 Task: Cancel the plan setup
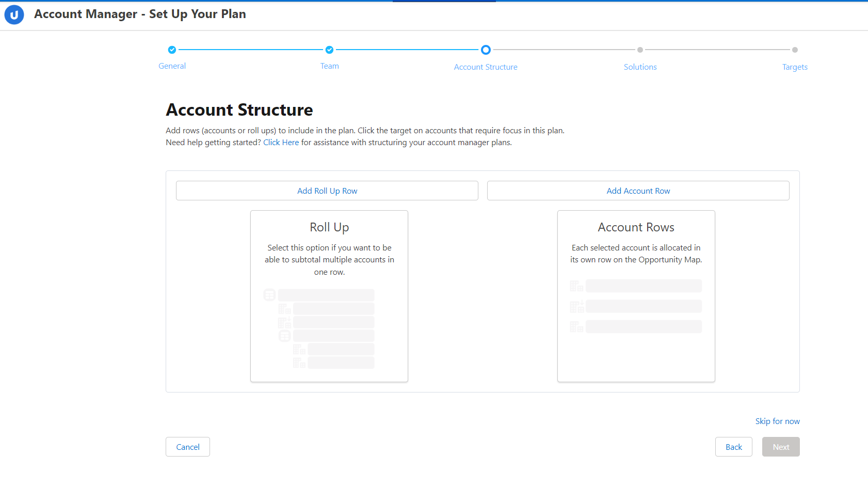click(188, 447)
